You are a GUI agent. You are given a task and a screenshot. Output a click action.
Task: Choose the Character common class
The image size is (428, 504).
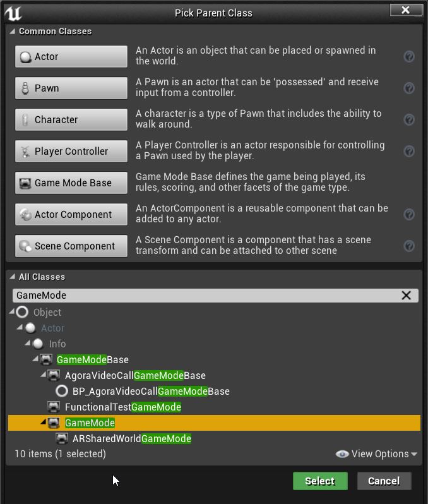(x=71, y=119)
